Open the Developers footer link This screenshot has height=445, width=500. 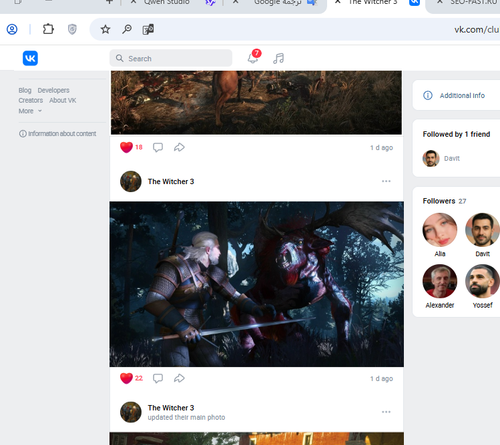[x=53, y=90]
